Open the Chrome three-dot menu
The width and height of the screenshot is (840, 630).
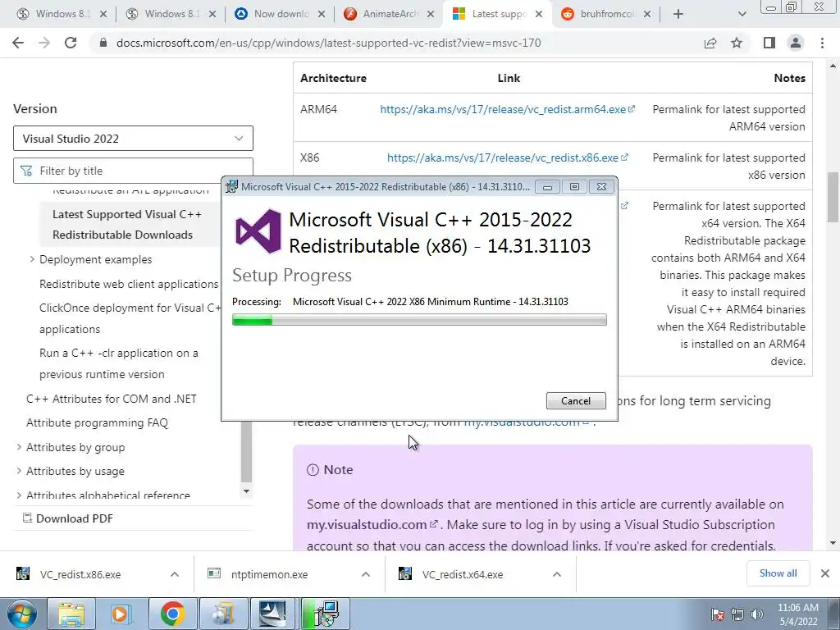point(822,43)
